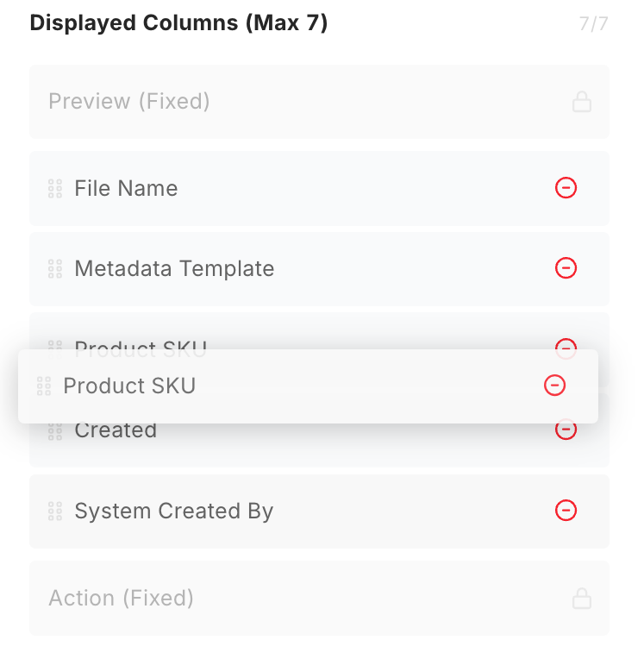Image resolution: width=644 pixels, height=665 pixels.
Task: Remove the Created column
Action: (x=566, y=430)
